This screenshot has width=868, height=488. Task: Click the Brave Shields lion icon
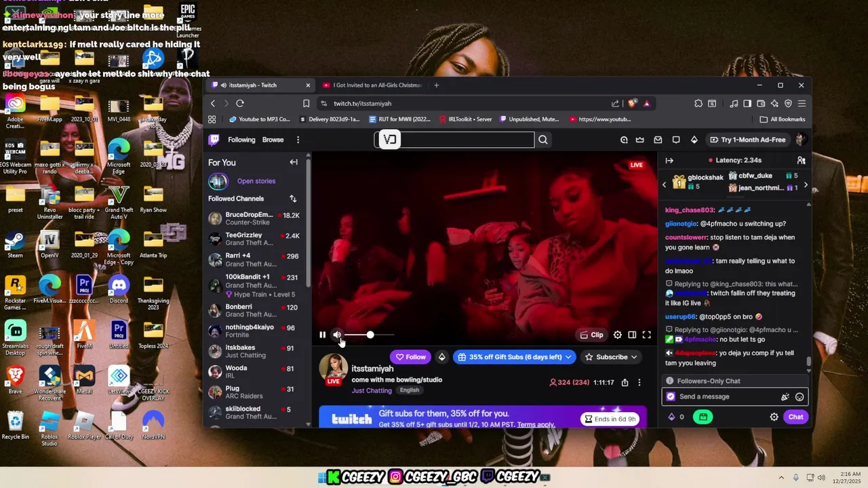[x=632, y=104]
